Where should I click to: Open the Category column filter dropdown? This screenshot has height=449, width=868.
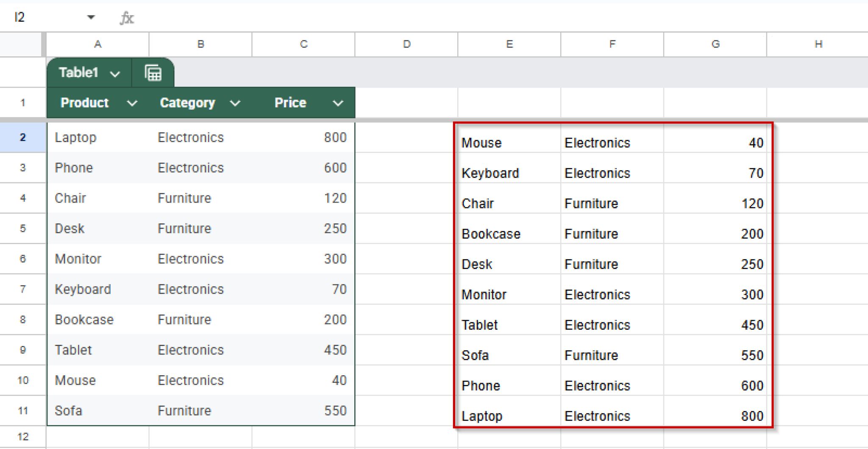point(236,103)
